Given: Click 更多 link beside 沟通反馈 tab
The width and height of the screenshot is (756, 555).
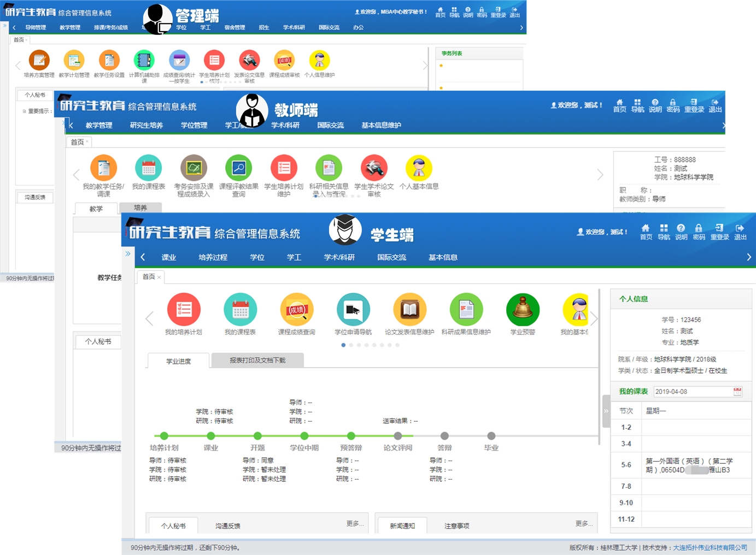Looking at the screenshot, I should (x=354, y=524).
